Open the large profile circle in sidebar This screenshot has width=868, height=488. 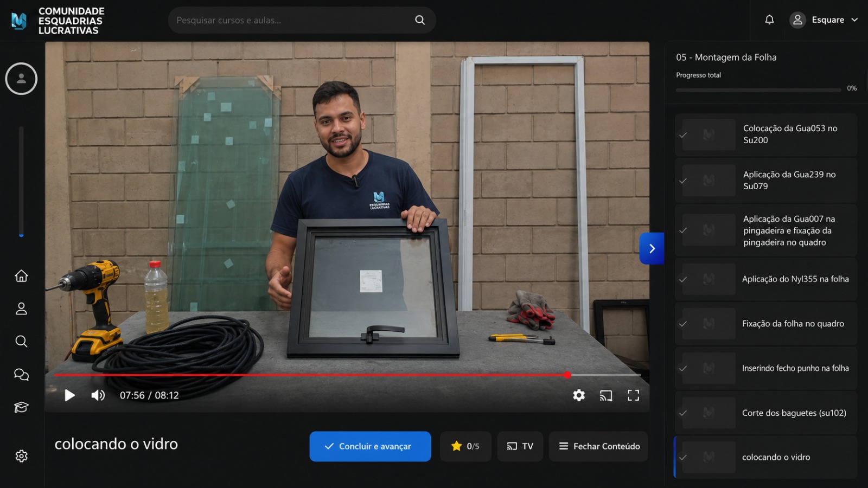tap(21, 79)
